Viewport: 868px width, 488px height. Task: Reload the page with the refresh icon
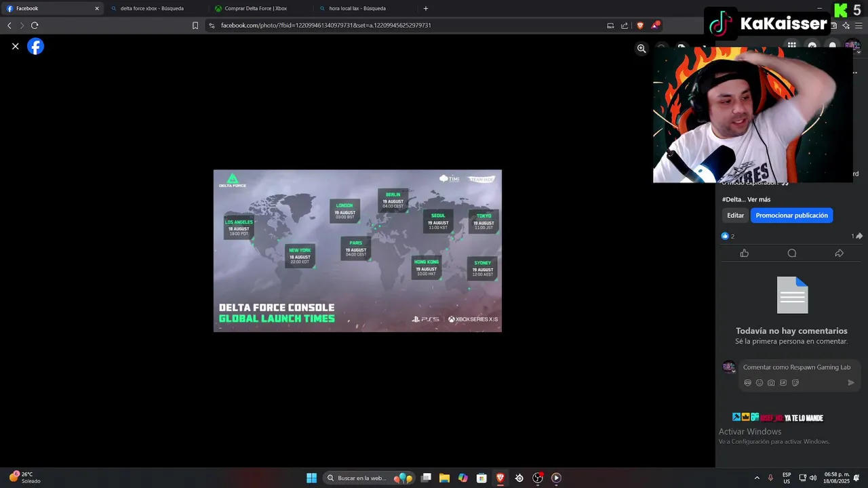click(35, 26)
